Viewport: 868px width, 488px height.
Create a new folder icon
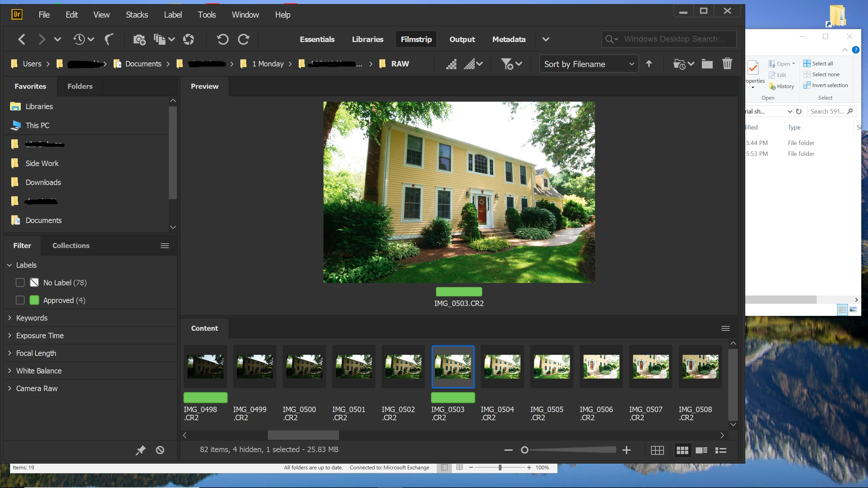tap(707, 64)
